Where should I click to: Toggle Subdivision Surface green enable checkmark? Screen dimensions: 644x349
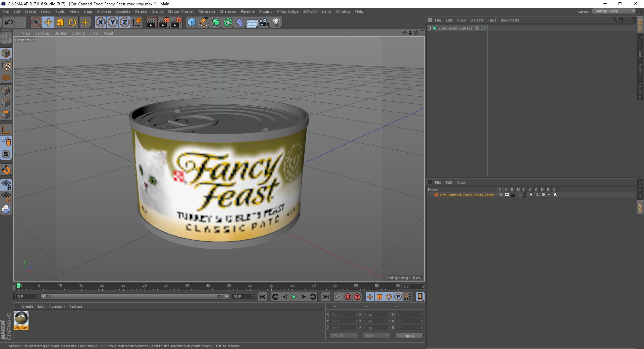tap(485, 29)
